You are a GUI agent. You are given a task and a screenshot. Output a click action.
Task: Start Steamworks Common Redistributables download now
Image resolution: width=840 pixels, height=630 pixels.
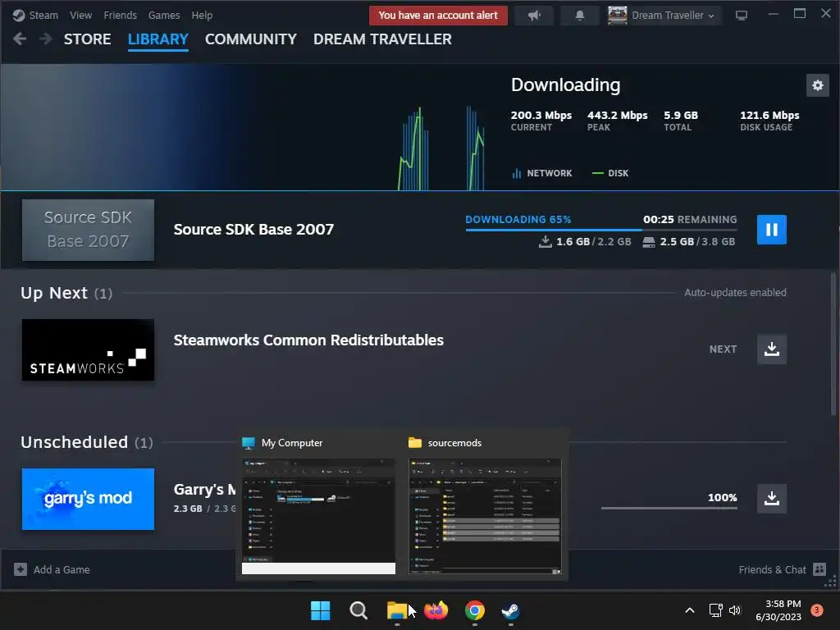(x=771, y=349)
